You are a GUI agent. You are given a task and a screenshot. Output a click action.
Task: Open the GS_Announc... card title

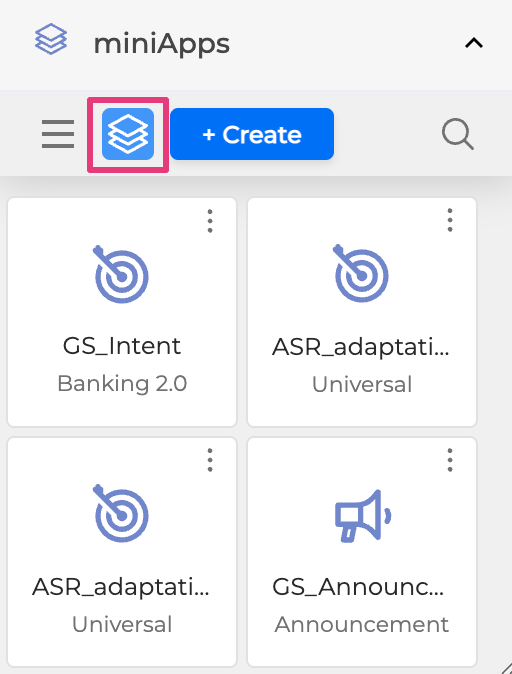(358, 586)
